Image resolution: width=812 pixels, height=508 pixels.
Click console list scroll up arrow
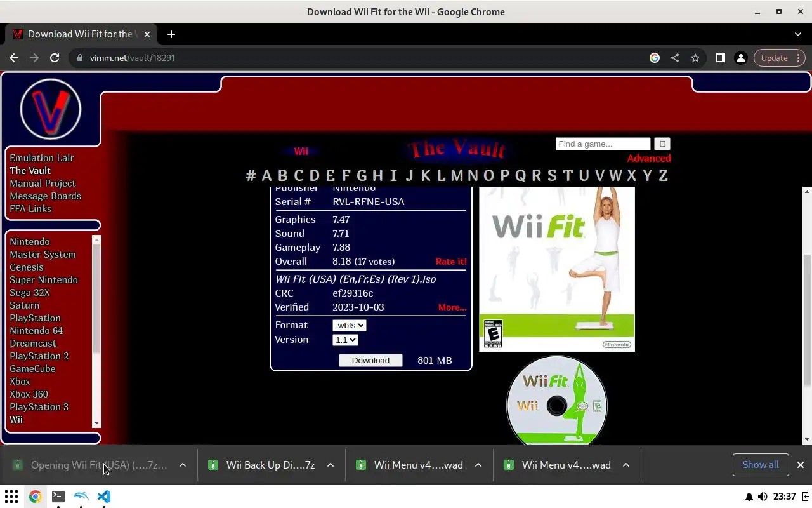96,239
